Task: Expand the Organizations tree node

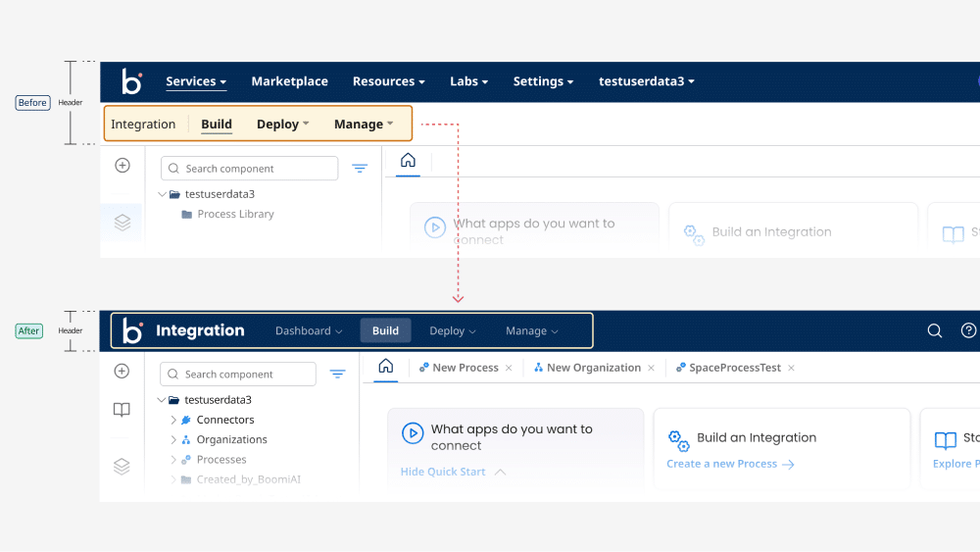Action: (x=173, y=440)
